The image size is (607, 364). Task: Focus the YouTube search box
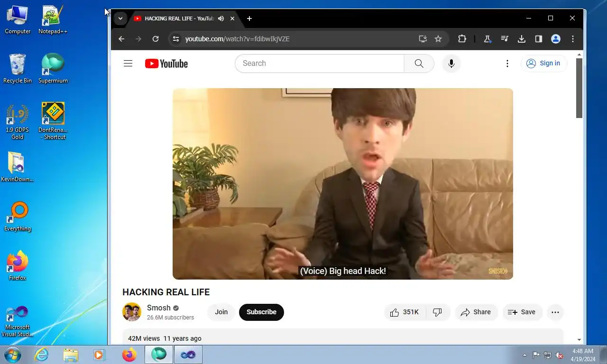pyautogui.click(x=320, y=64)
